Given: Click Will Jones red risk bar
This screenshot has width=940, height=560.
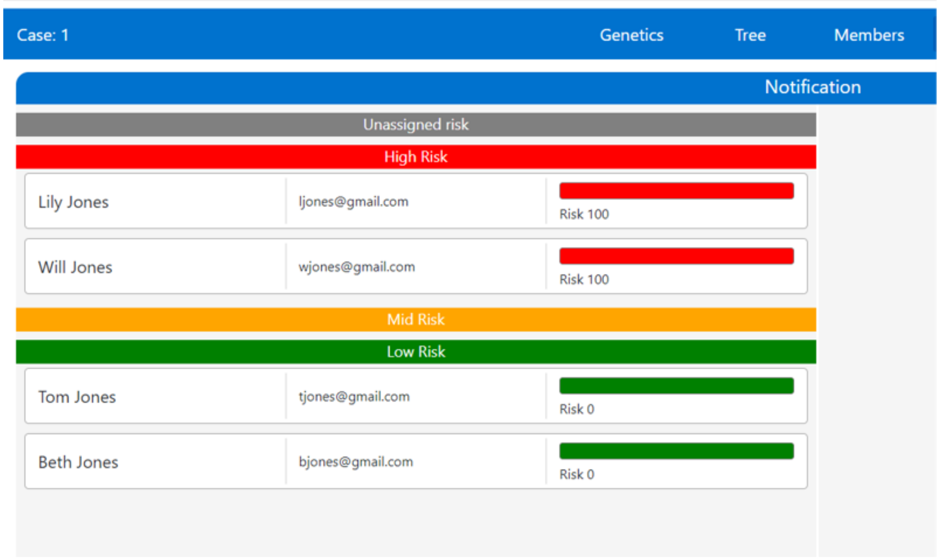Looking at the screenshot, I should pyautogui.click(x=676, y=256).
